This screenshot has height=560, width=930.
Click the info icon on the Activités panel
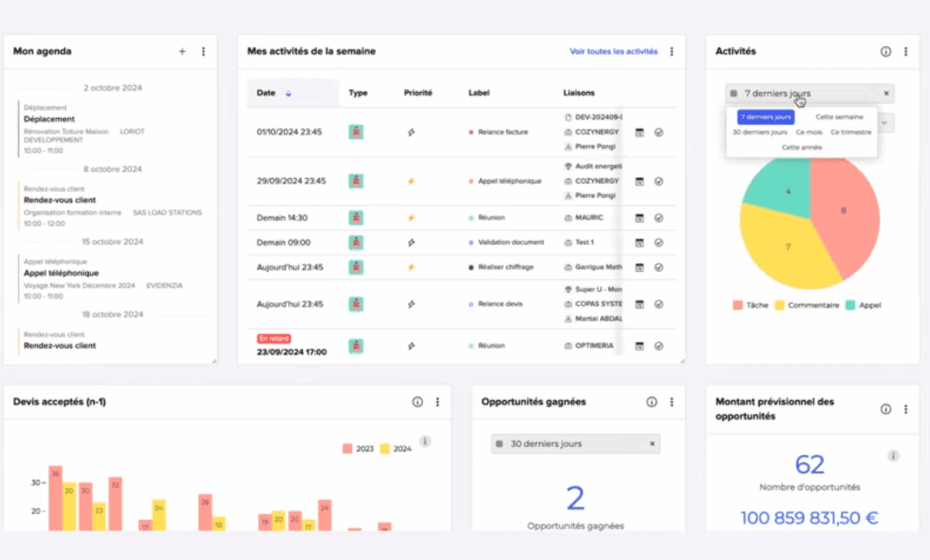[x=885, y=51]
